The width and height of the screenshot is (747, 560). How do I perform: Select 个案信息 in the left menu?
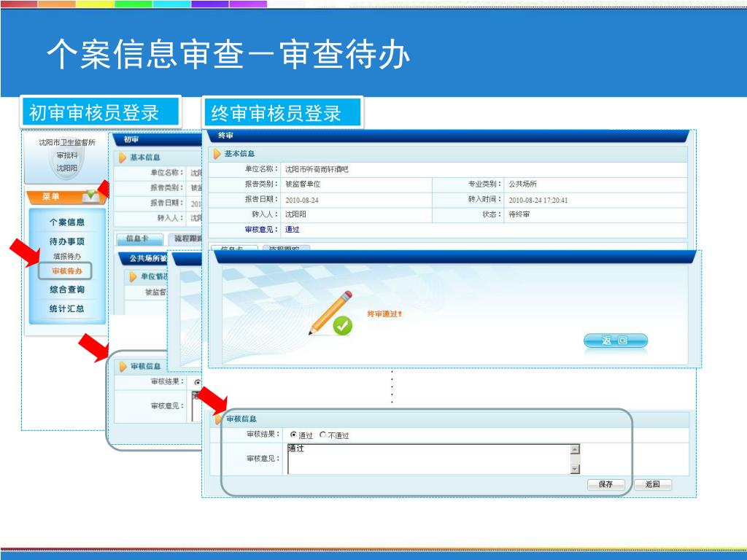66,222
